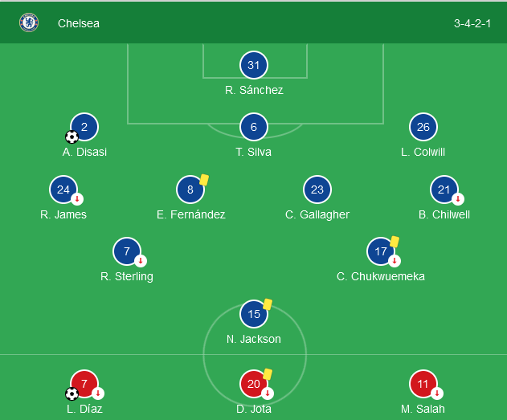Viewport: 507px width, 420px height.
Task: Click the substituted-off arrow on R. Sterling
Action: point(141,261)
